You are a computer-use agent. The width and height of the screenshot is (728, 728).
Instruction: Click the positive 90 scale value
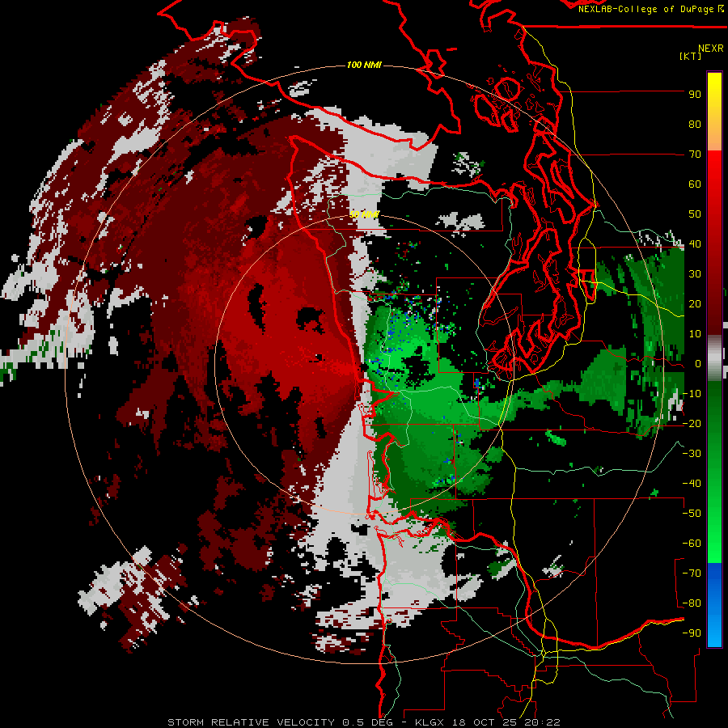coord(695,95)
